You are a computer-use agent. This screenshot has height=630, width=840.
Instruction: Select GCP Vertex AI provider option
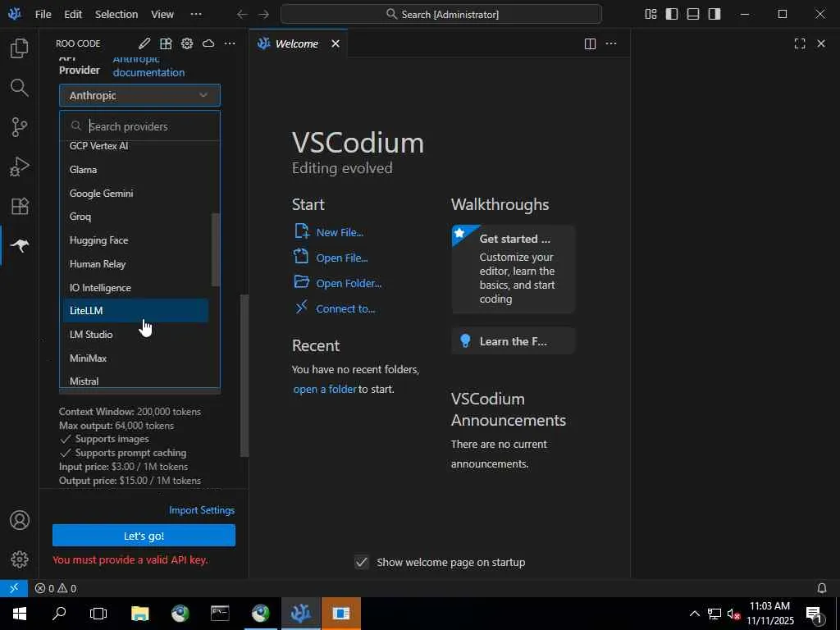click(135, 146)
